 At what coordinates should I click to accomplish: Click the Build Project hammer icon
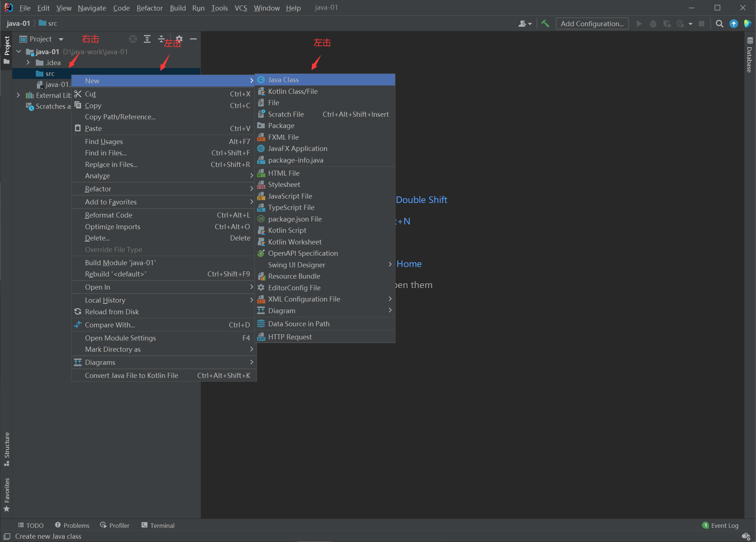pyautogui.click(x=545, y=24)
